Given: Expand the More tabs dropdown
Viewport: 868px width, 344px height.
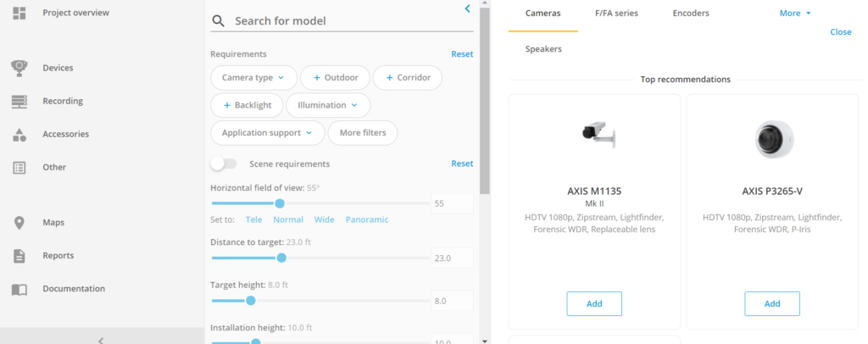Looking at the screenshot, I should coord(795,14).
